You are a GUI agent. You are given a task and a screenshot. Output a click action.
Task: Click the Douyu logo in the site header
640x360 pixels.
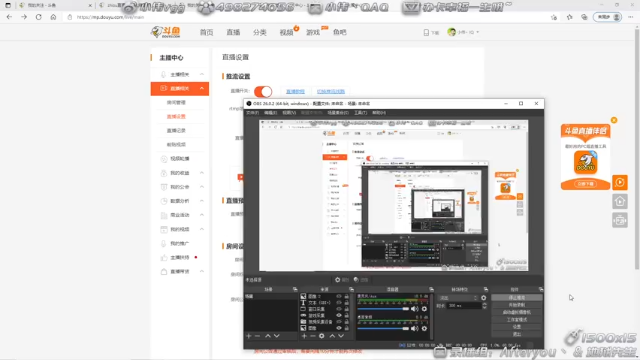165,32
